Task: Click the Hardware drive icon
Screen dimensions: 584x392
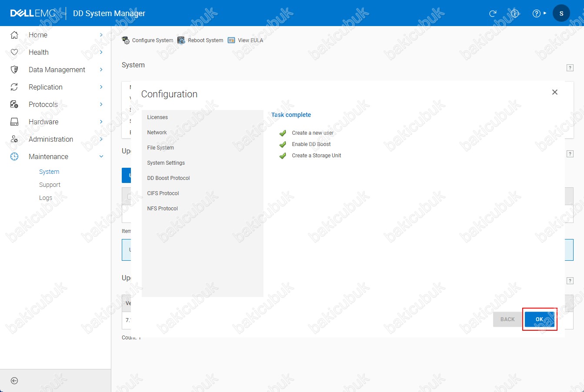Action: [x=14, y=122]
